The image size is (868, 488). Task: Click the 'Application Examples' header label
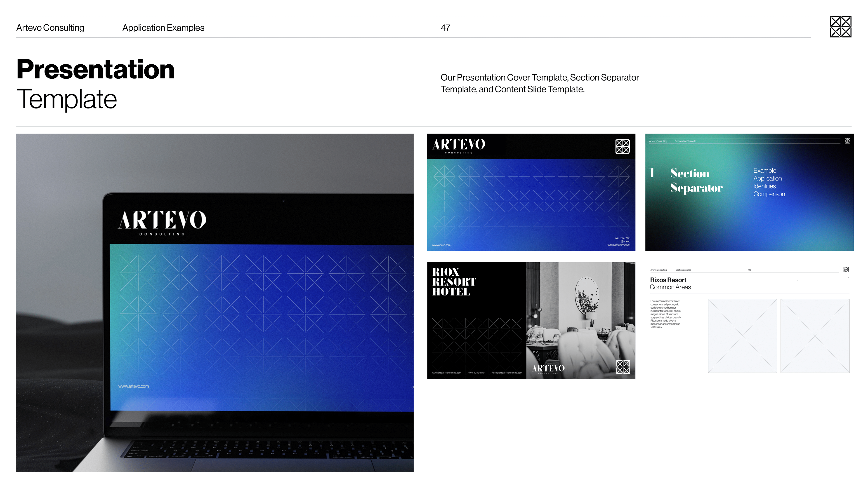point(163,28)
